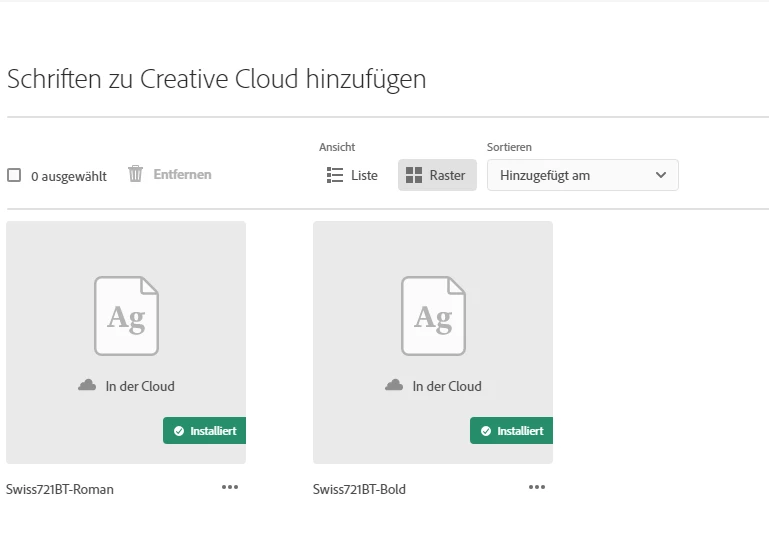Click the cloud icon on Swiss721BT-Bold card
769x555 pixels.
click(394, 385)
